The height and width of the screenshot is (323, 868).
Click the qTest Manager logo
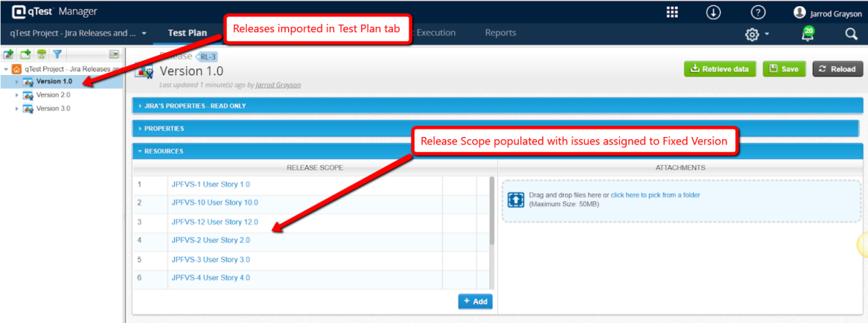[55, 11]
